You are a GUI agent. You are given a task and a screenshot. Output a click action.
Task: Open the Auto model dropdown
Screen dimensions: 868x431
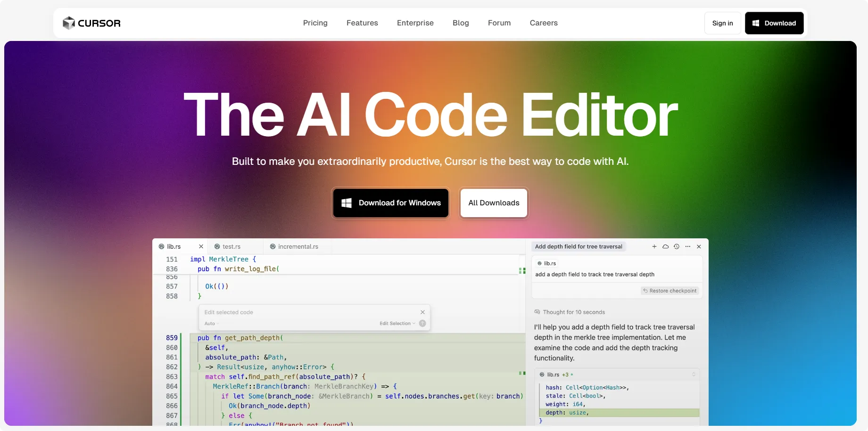[x=211, y=324]
